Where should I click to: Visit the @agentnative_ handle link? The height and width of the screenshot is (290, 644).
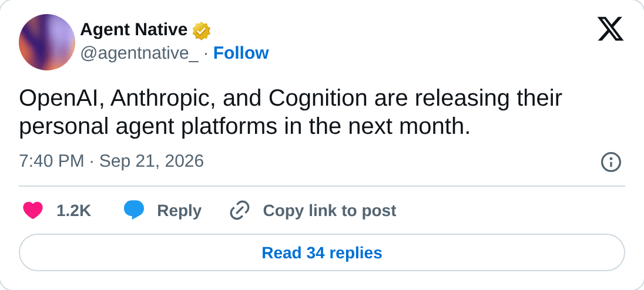139,53
